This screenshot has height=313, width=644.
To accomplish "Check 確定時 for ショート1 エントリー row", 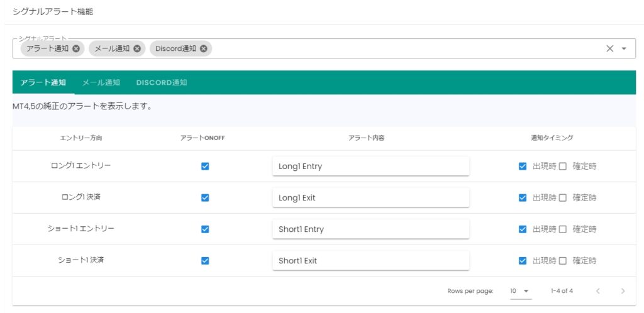I will click(563, 229).
